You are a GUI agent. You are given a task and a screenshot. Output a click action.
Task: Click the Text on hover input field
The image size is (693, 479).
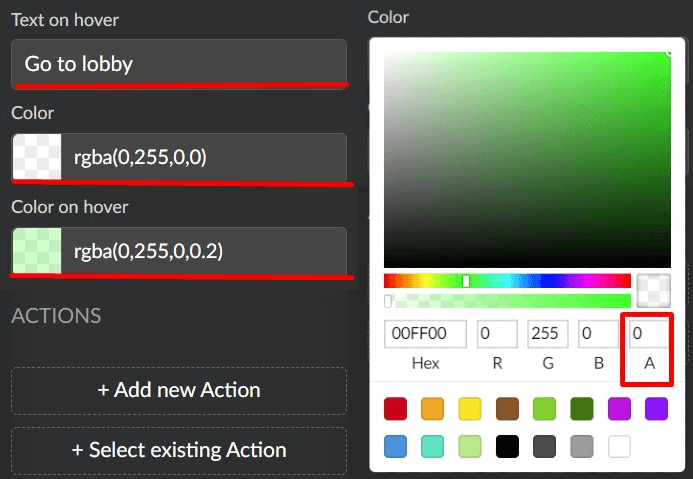[179, 63]
